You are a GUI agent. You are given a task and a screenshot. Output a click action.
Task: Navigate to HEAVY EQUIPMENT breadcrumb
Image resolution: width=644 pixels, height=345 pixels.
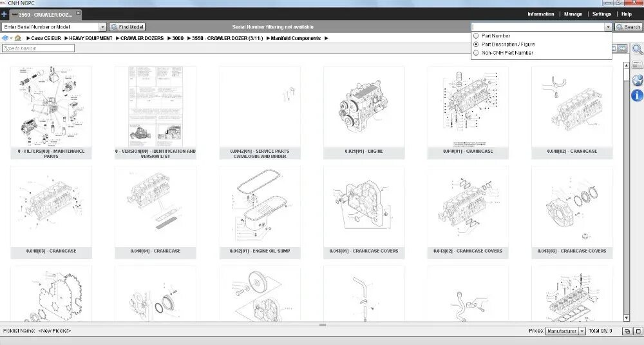click(x=91, y=38)
